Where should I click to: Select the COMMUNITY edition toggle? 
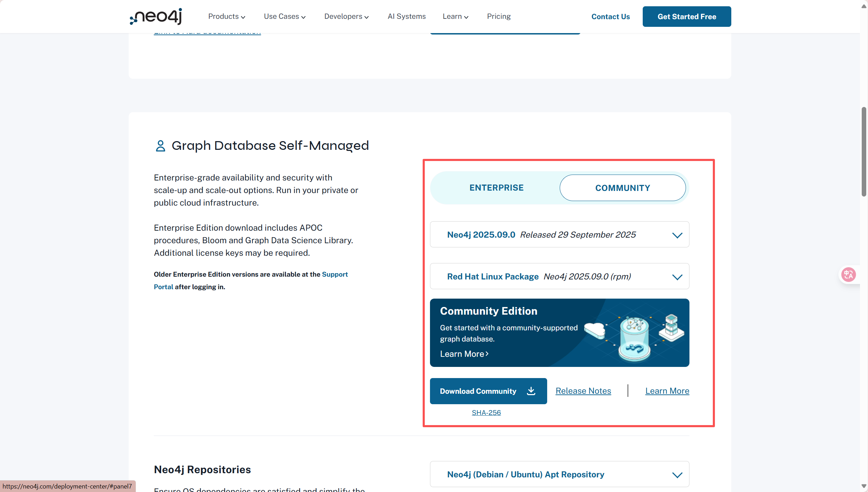pyautogui.click(x=622, y=188)
